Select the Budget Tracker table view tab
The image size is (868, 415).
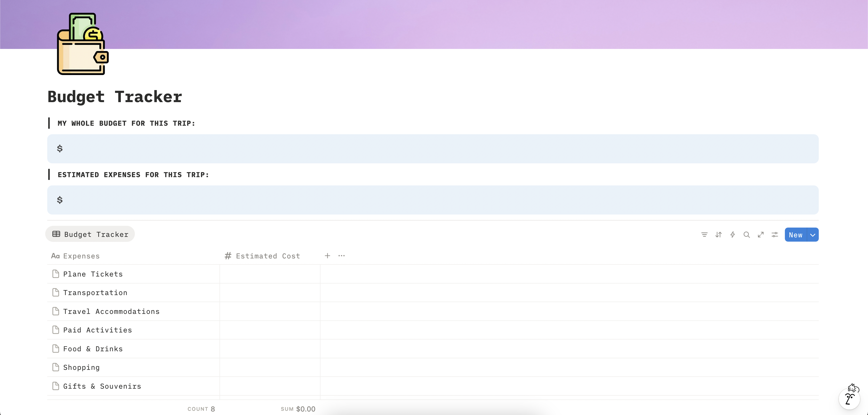tap(90, 234)
